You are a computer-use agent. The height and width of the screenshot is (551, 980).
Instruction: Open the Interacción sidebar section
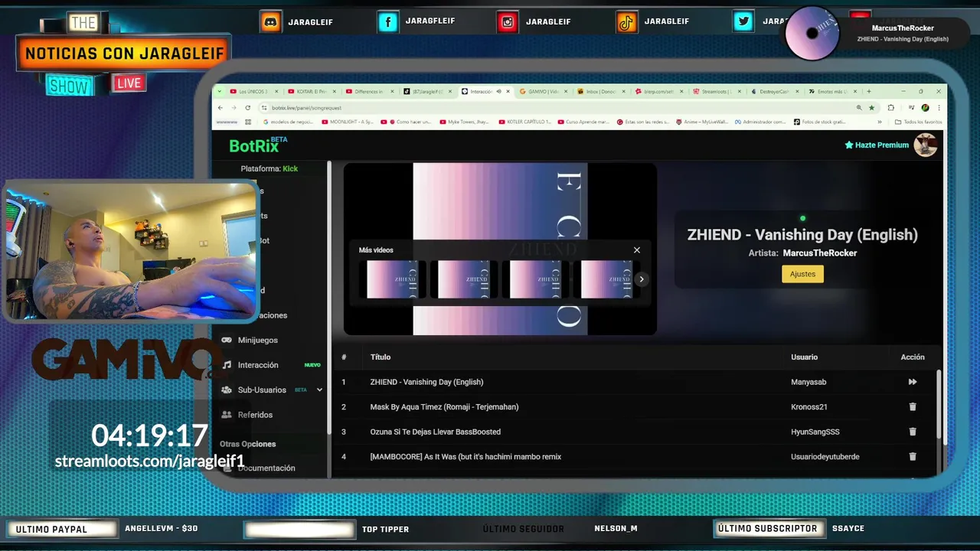click(258, 365)
